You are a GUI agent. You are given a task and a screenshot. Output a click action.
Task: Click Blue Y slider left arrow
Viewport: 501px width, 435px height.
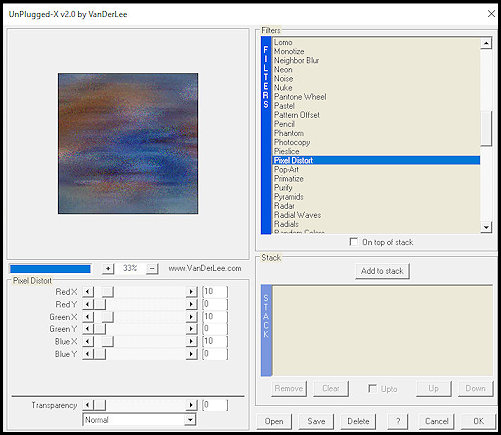point(88,354)
